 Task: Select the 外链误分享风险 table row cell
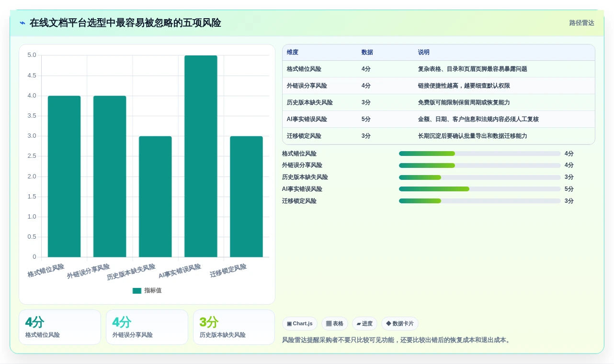pyautogui.click(x=307, y=86)
